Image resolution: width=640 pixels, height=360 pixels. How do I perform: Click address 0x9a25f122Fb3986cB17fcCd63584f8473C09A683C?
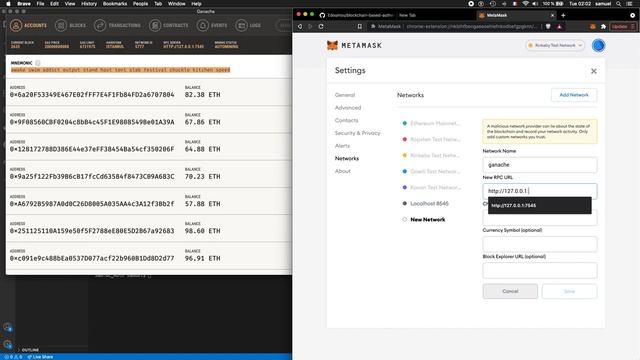[92, 176]
